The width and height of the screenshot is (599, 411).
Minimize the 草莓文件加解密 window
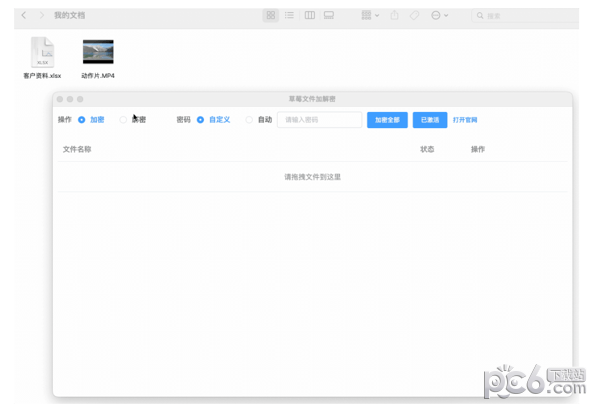[x=70, y=99]
